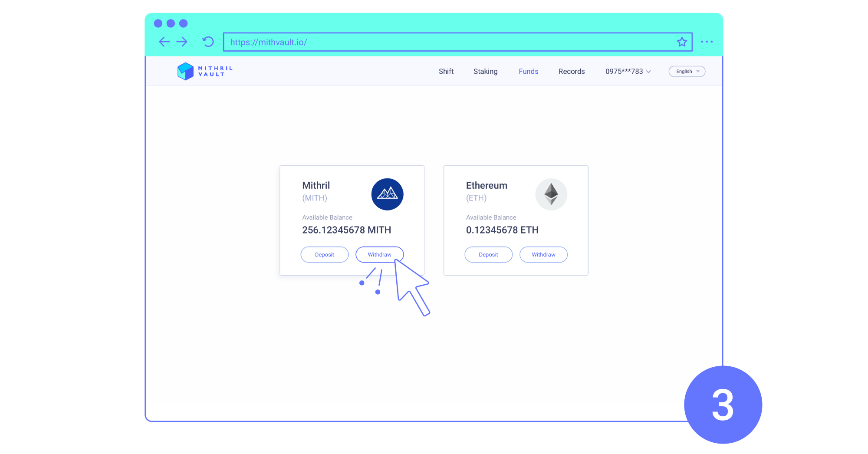Screen dimensions: 868x454
Task: Go to the Staking page
Action: click(x=486, y=72)
